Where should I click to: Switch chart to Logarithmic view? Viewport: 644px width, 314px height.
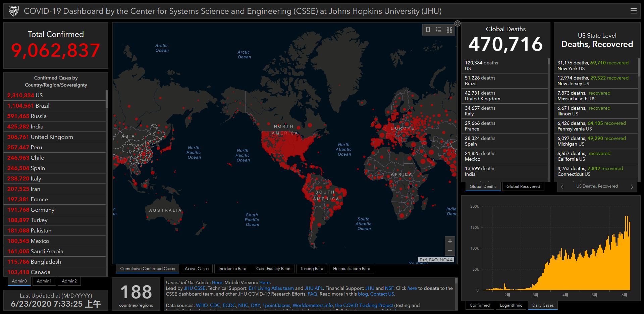511,305
